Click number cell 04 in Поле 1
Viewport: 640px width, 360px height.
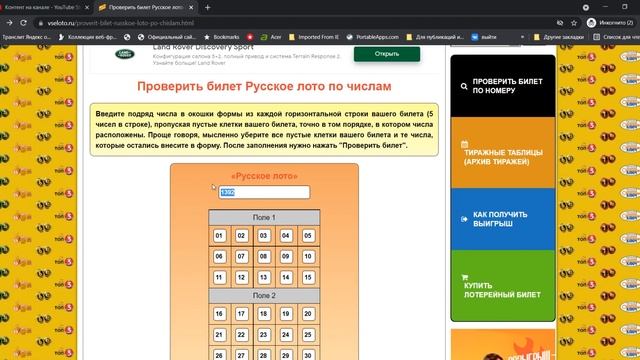[286, 236]
